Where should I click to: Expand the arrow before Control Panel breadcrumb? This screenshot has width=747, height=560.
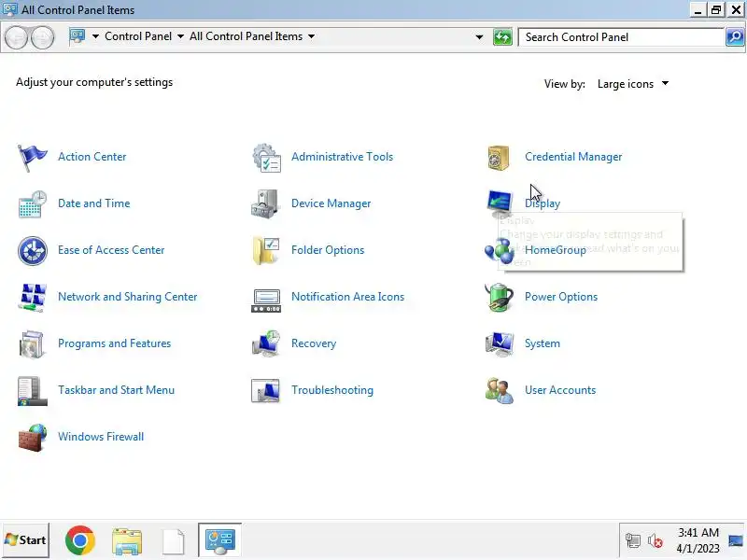(x=95, y=36)
